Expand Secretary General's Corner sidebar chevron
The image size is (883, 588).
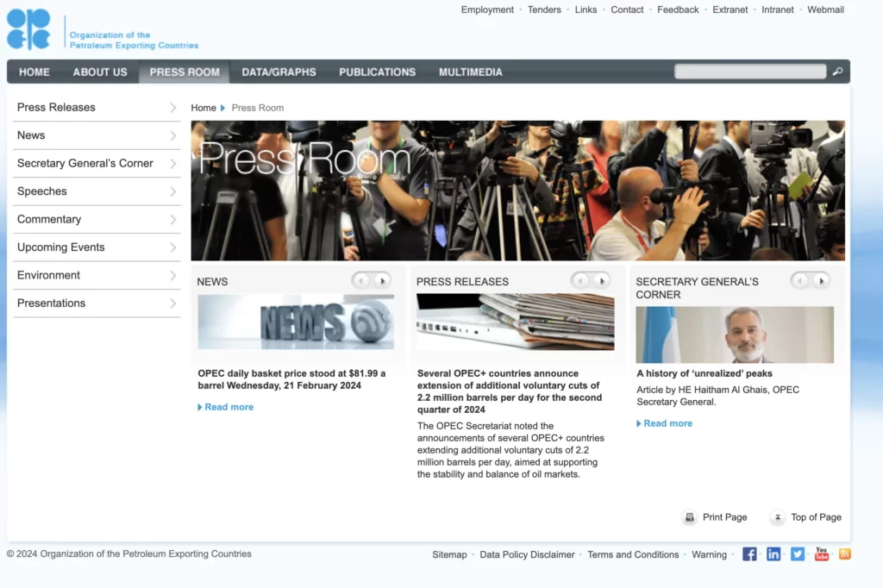click(x=172, y=163)
